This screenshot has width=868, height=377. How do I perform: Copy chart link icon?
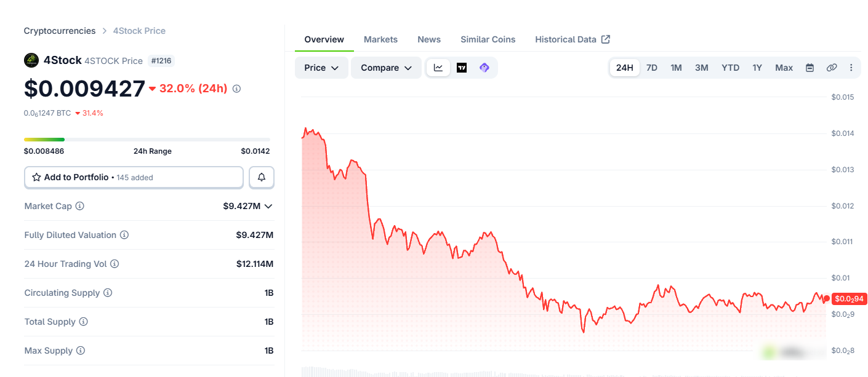pos(832,68)
